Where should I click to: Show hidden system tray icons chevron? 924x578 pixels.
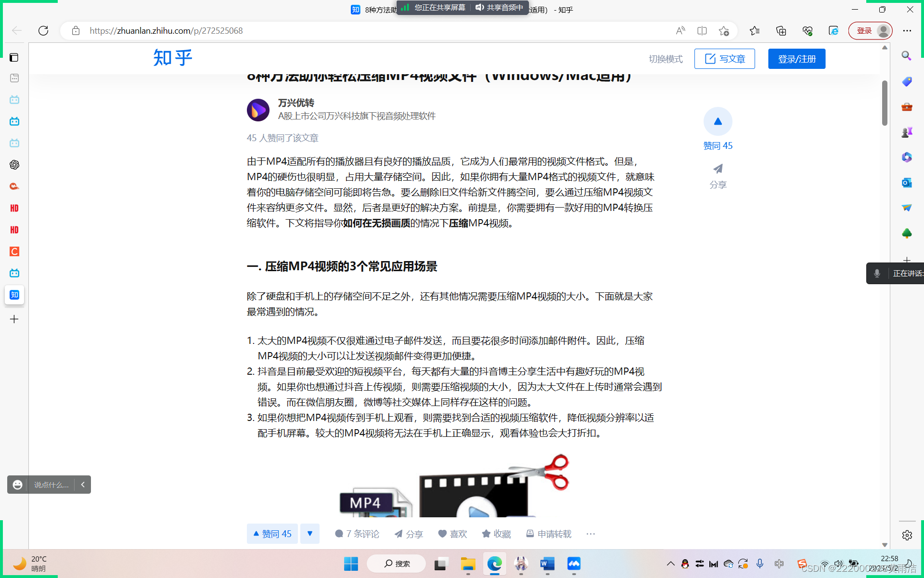670,564
